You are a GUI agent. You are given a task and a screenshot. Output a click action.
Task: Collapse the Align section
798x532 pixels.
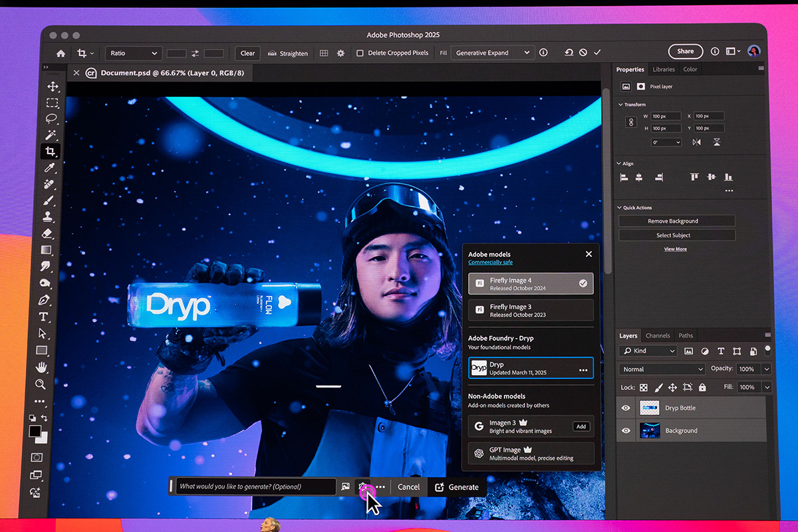[620, 164]
